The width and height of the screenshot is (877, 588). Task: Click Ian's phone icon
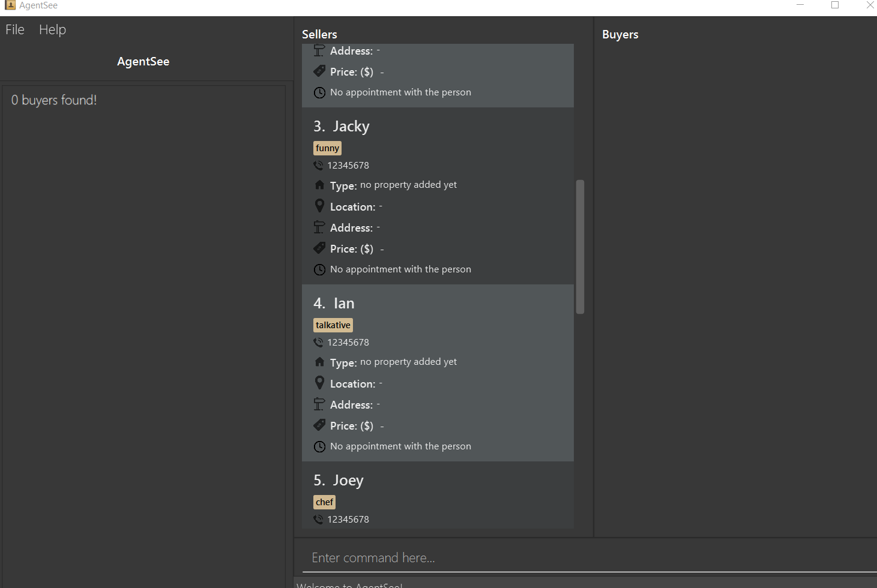(318, 342)
